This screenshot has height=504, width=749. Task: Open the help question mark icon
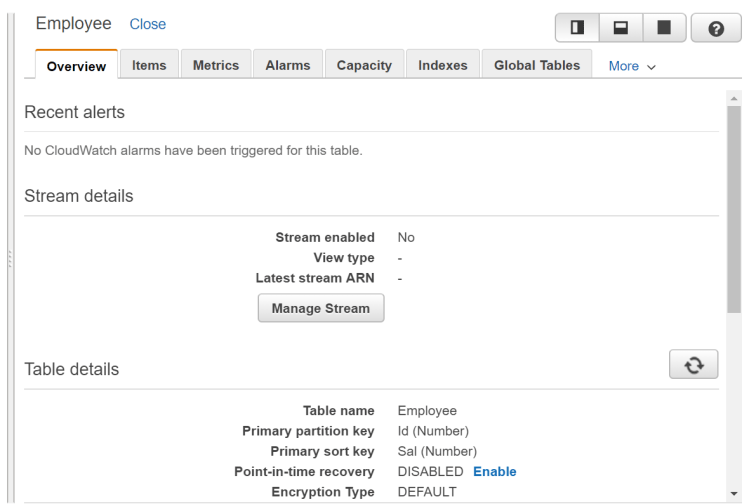(x=716, y=28)
